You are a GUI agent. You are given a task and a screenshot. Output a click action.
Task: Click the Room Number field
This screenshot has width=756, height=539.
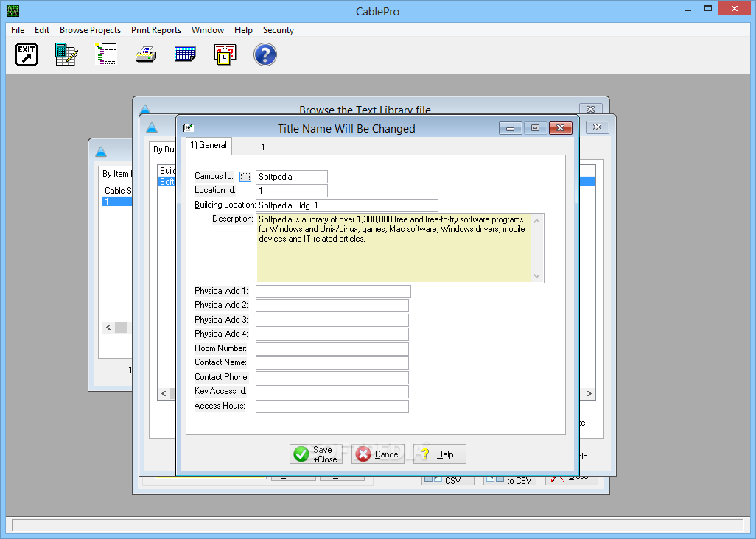pos(332,349)
